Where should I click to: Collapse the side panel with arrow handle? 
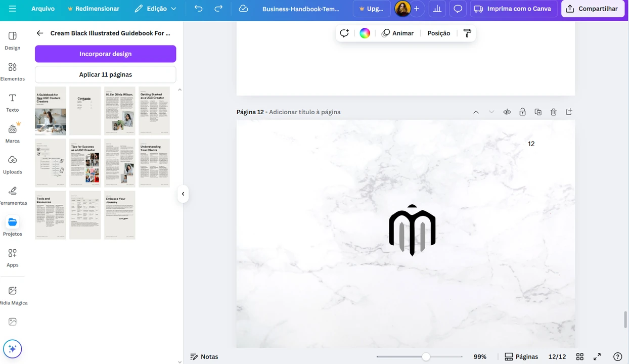(x=183, y=194)
